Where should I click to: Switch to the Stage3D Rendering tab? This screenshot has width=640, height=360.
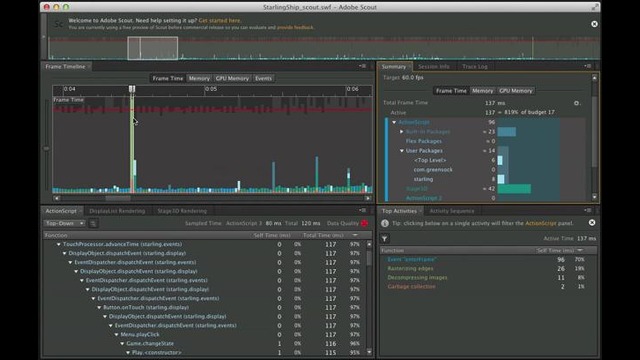pyautogui.click(x=182, y=211)
